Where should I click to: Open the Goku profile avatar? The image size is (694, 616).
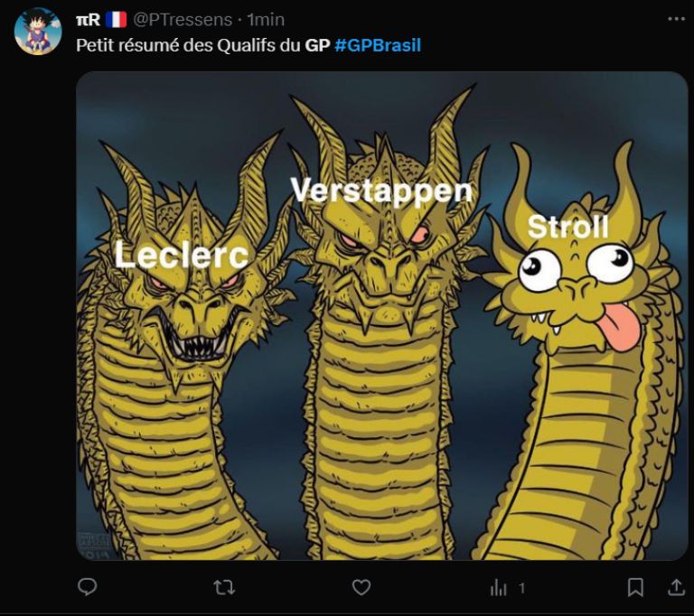pos(38,31)
